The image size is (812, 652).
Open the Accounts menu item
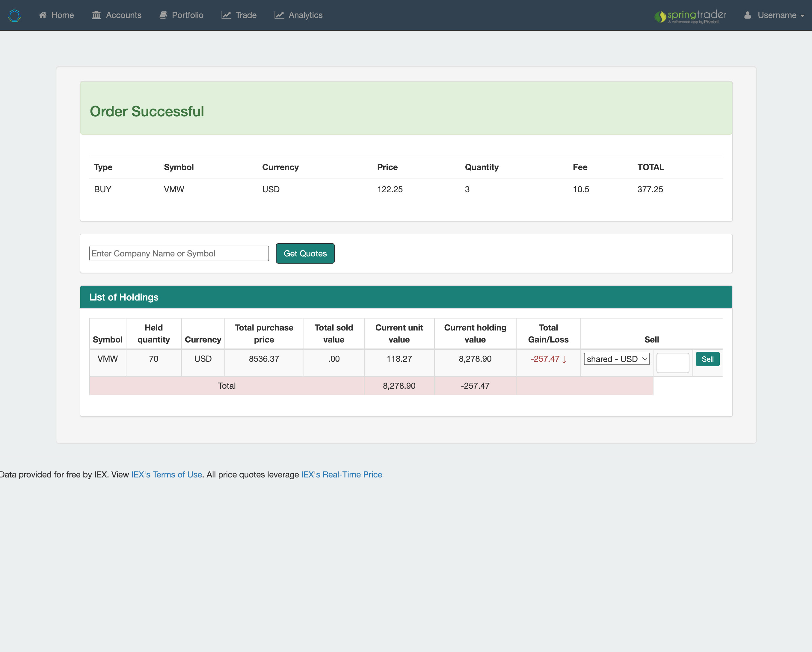click(x=123, y=15)
